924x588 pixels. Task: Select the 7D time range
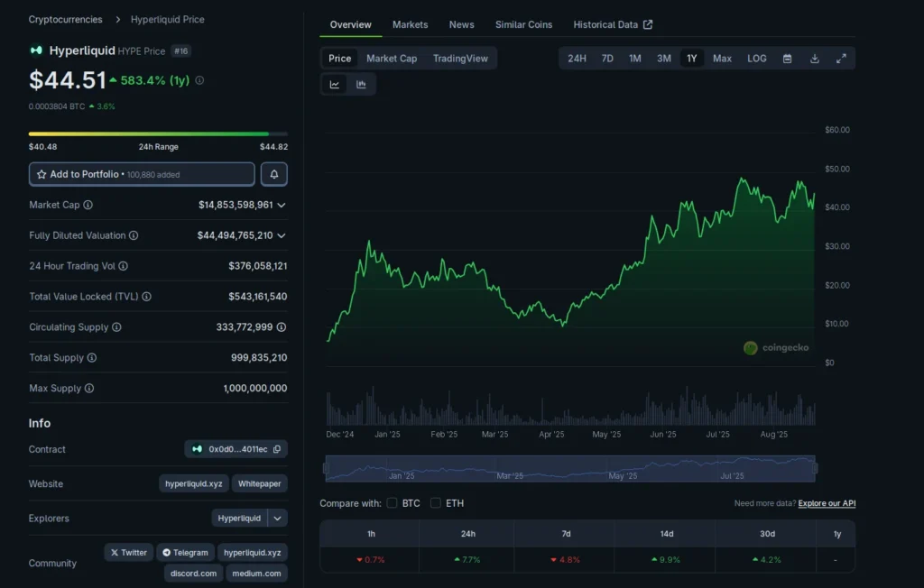pyautogui.click(x=607, y=59)
